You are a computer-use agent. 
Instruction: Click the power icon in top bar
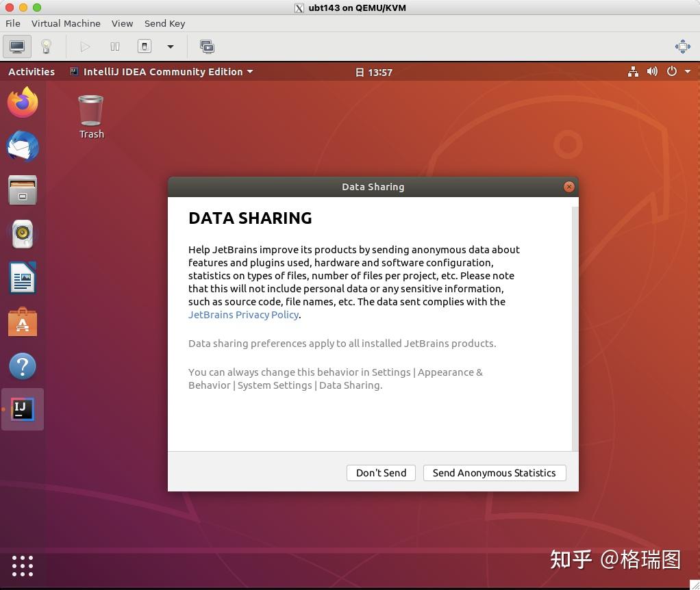point(671,71)
